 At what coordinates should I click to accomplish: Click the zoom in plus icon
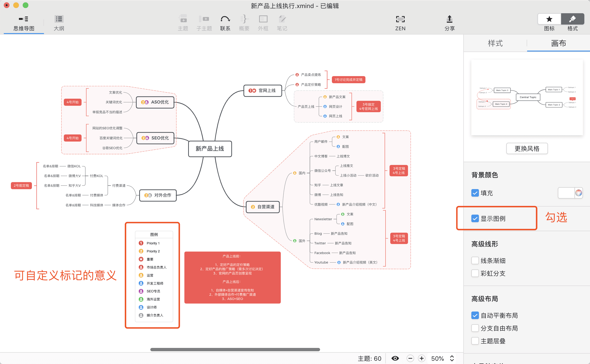tap(421, 358)
